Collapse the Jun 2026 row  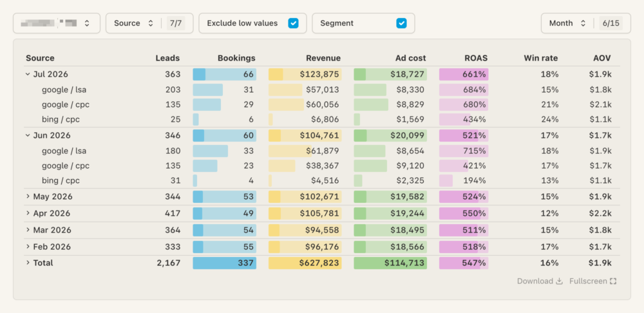pos(28,135)
